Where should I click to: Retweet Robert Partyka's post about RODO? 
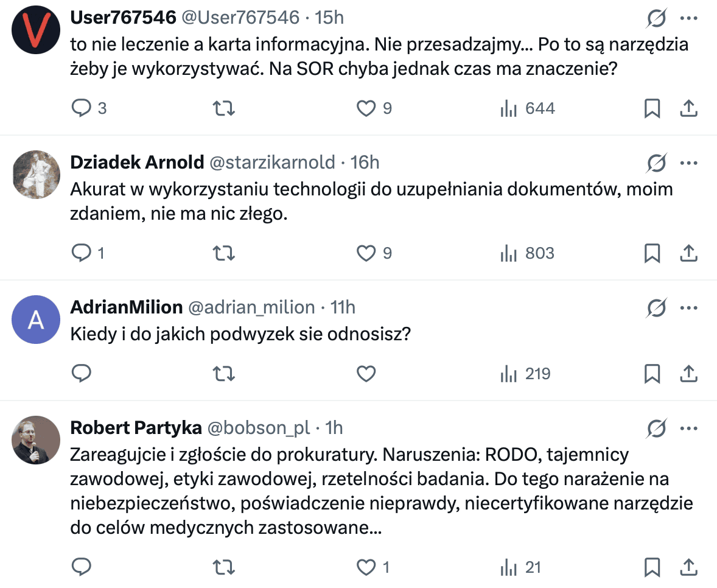(223, 567)
